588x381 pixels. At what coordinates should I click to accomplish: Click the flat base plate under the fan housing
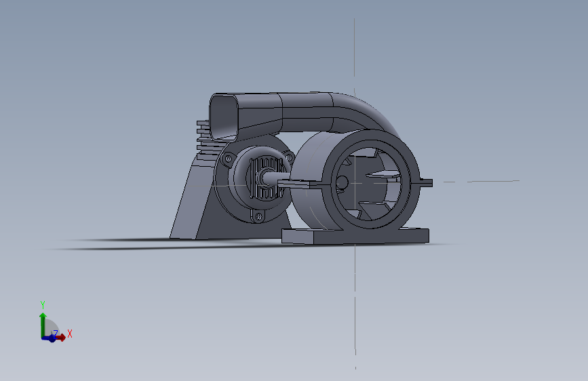pyautogui.click(x=355, y=235)
